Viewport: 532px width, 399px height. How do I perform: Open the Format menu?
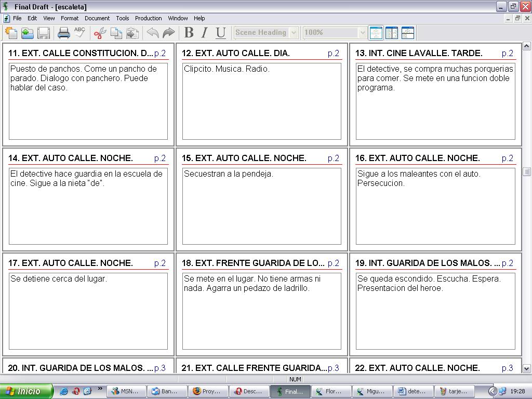point(70,18)
